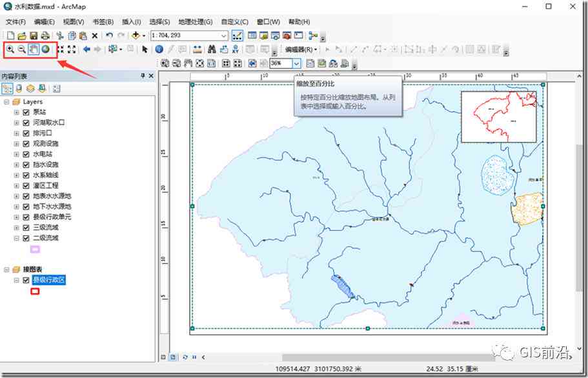Click List By Selection icon

42,88
